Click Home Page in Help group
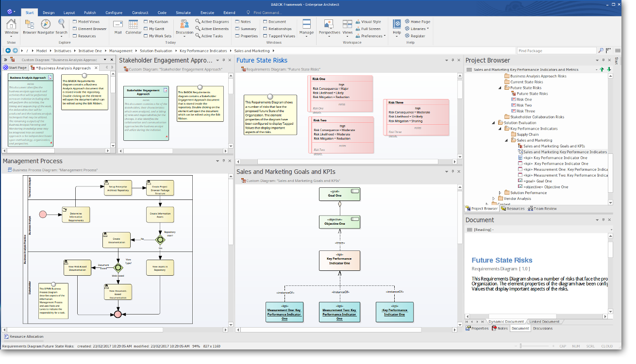636x364 pixels. pos(420,22)
